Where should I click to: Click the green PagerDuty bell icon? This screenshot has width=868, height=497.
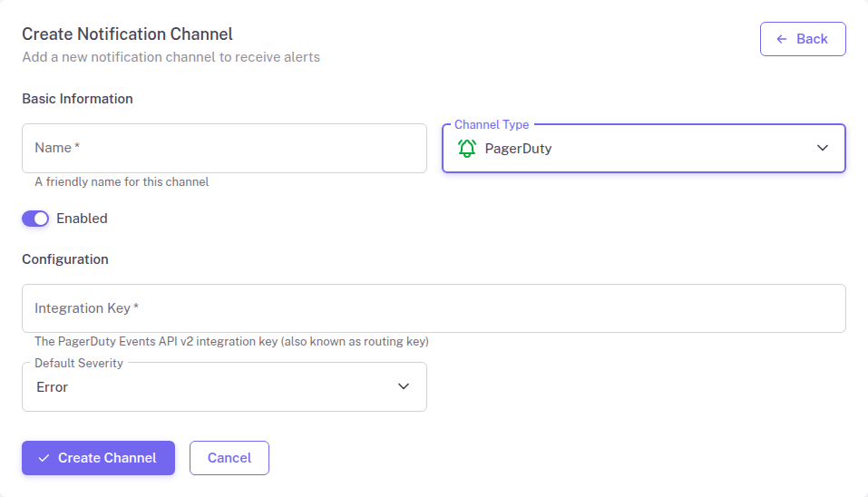(467, 149)
